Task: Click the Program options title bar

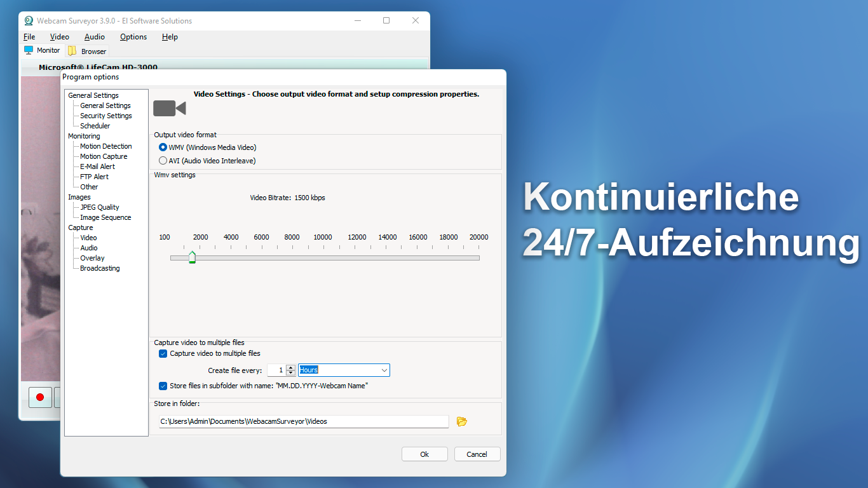Action: point(283,77)
